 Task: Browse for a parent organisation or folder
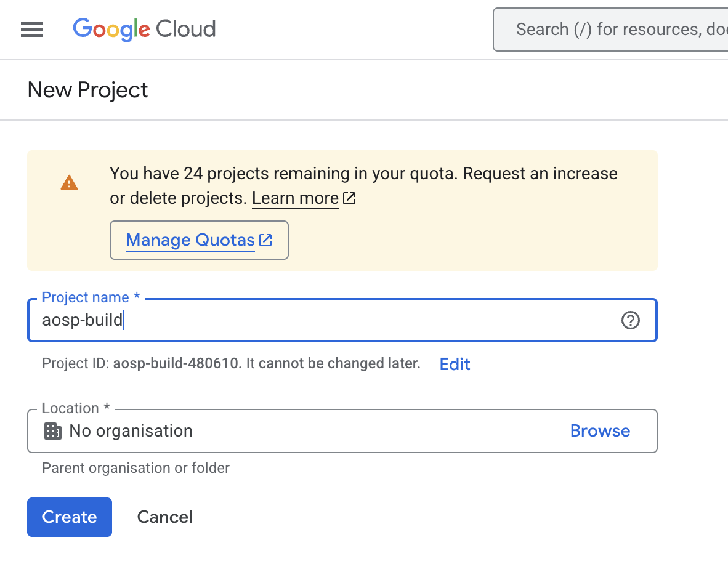click(600, 431)
